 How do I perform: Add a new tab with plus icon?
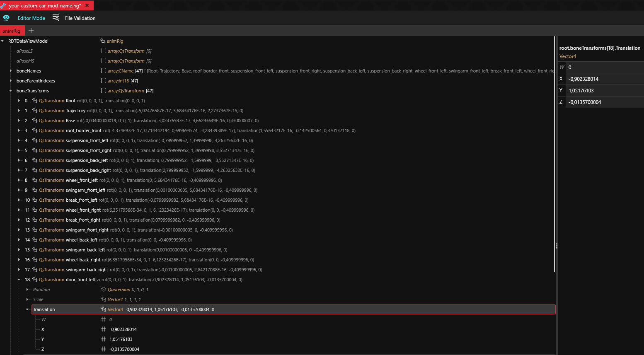click(31, 31)
